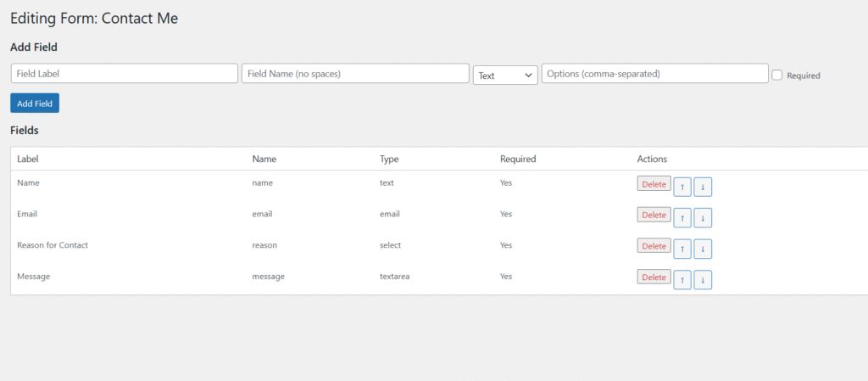Click 'Yes' in the Reason for Contact row
The height and width of the screenshot is (381, 868).
(506, 244)
